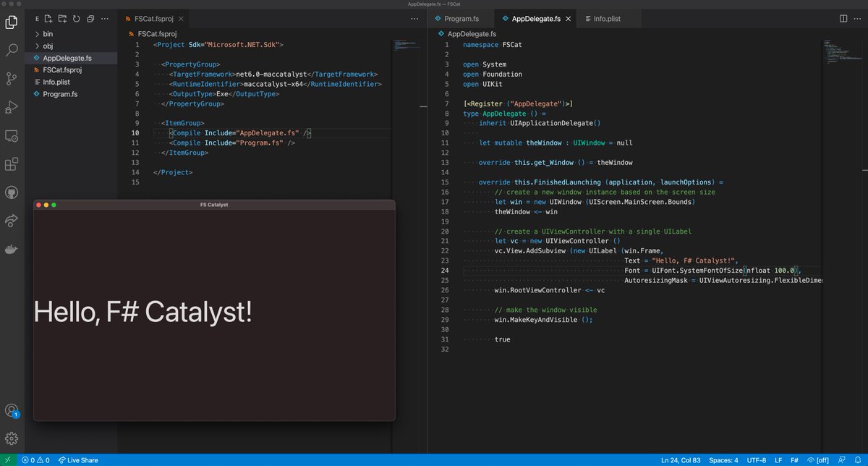Open the Extensions view
This screenshot has height=466, width=868.
click(x=12, y=164)
